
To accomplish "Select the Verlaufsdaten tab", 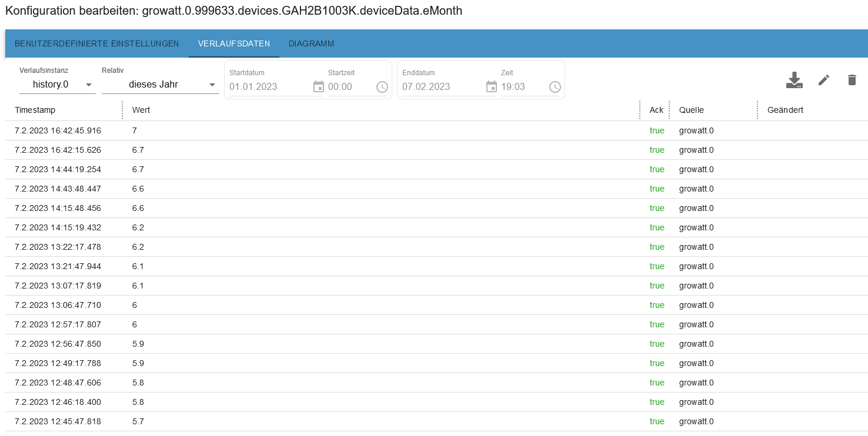I will [234, 43].
